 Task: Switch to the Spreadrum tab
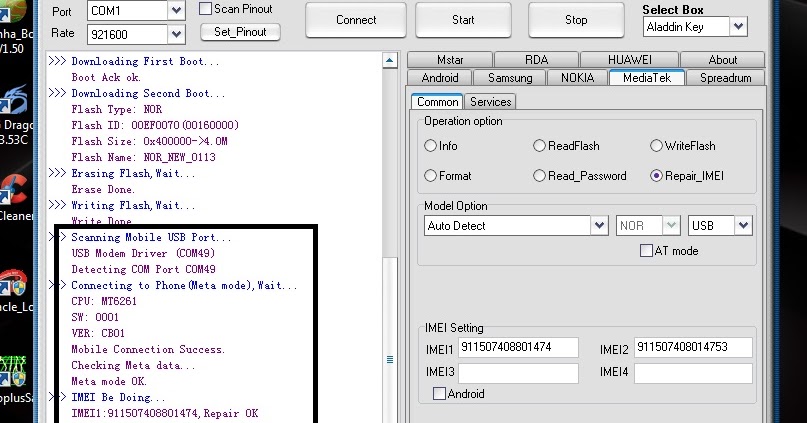[726, 78]
